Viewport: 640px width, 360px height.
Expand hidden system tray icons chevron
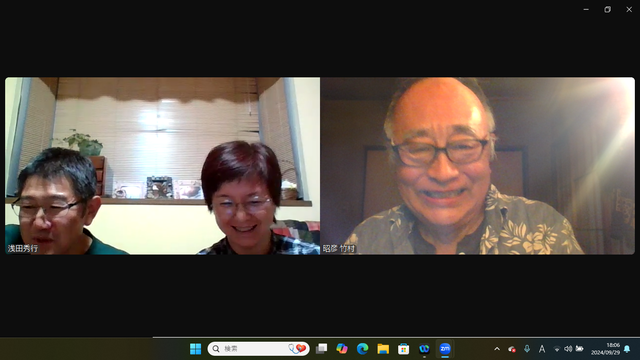click(497, 349)
